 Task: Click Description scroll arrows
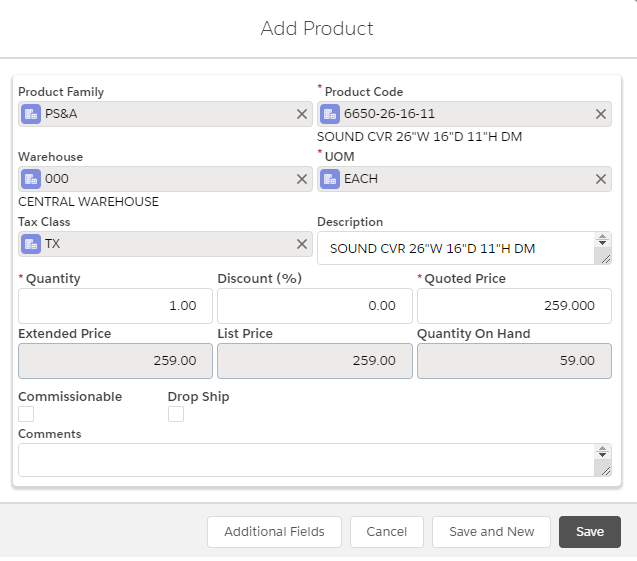pyautogui.click(x=602, y=240)
